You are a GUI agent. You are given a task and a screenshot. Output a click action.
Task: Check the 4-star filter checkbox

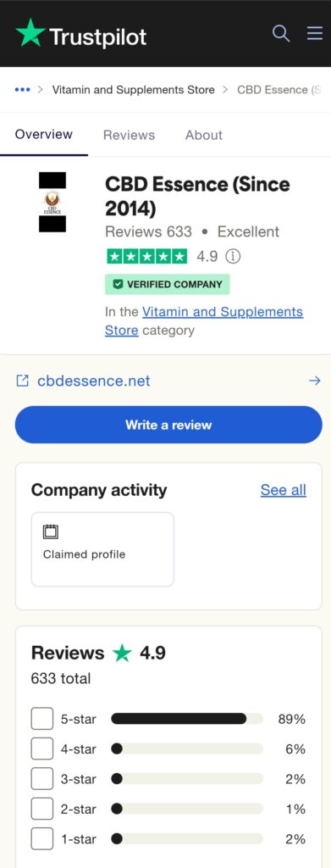(x=42, y=749)
